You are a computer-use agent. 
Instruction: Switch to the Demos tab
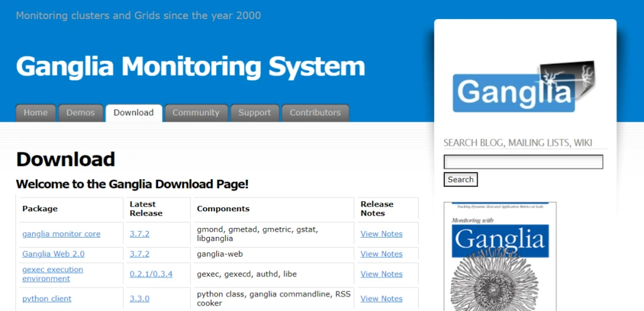(80, 113)
